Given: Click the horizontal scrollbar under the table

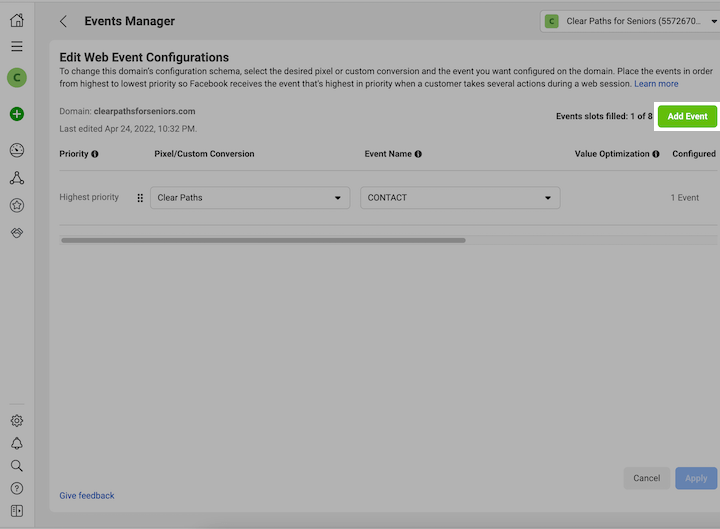Looking at the screenshot, I should coord(263,240).
